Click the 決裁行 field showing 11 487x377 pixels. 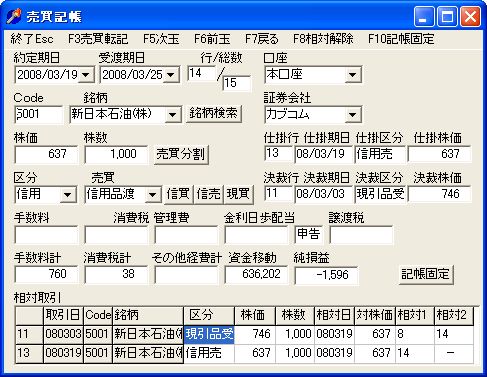coord(278,194)
